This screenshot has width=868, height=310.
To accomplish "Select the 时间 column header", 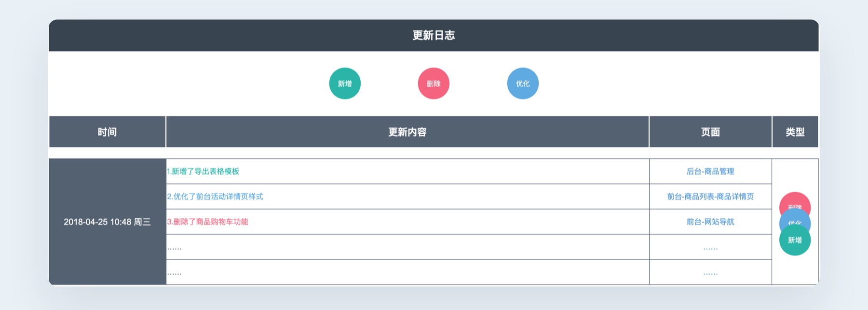I will (x=107, y=131).
